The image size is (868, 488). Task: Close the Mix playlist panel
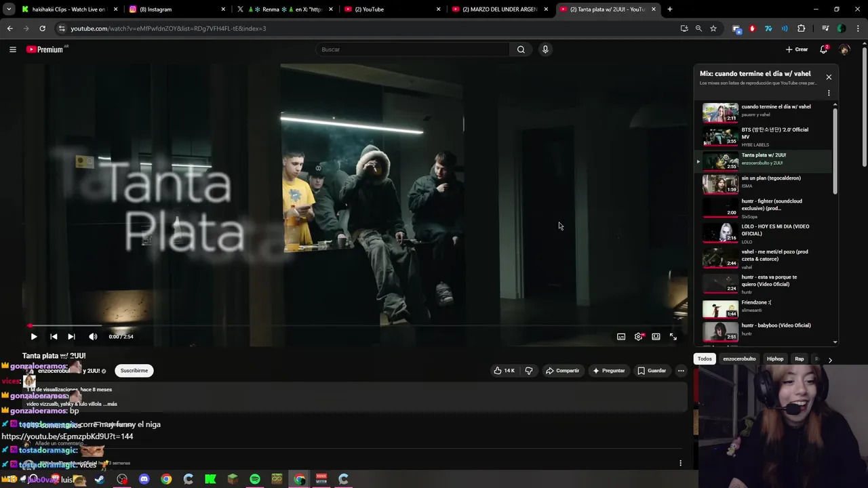pos(829,77)
